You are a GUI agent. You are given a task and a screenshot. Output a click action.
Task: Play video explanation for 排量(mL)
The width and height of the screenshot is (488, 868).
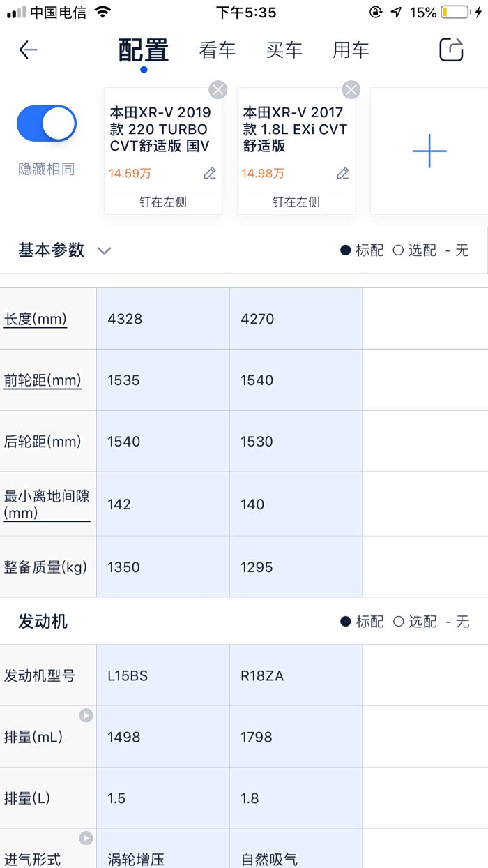pyautogui.click(x=86, y=715)
